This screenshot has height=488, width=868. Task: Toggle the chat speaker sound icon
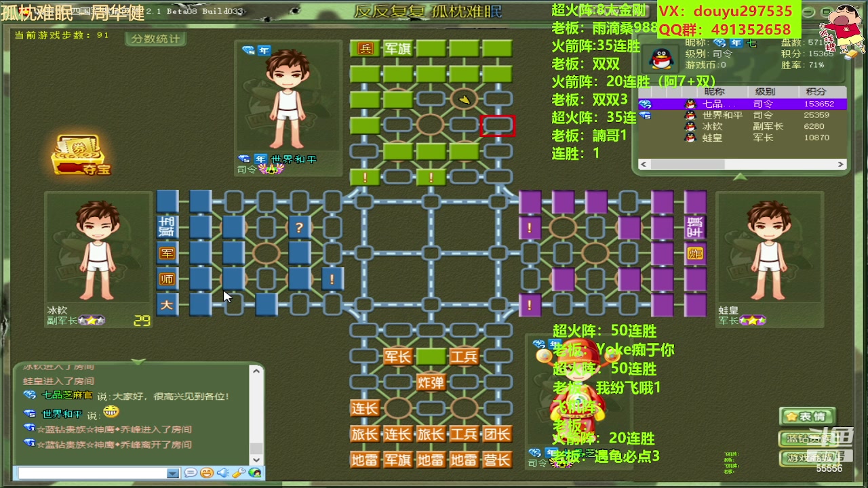(223, 473)
